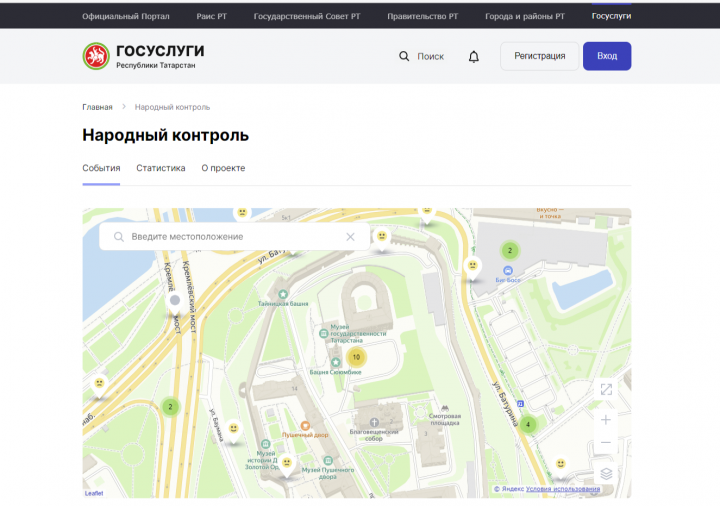Select smiley marker on ул. Баумана
This screenshot has height=506, width=720.
234,431
